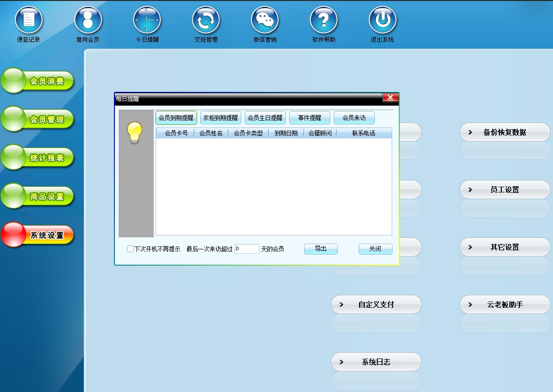Click the 导出 export button
This screenshot has height=392, width=553.
[321, 249]
